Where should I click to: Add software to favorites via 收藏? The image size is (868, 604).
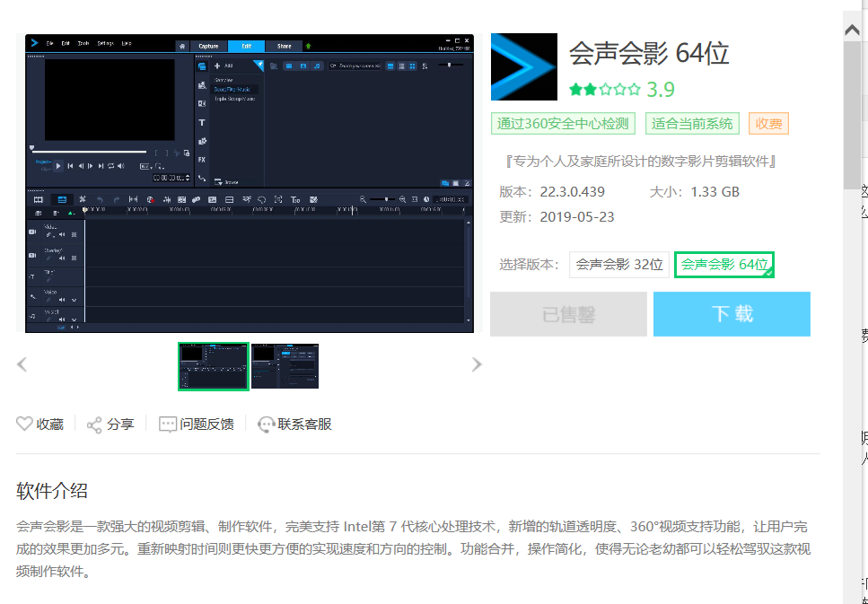[39, 425]
